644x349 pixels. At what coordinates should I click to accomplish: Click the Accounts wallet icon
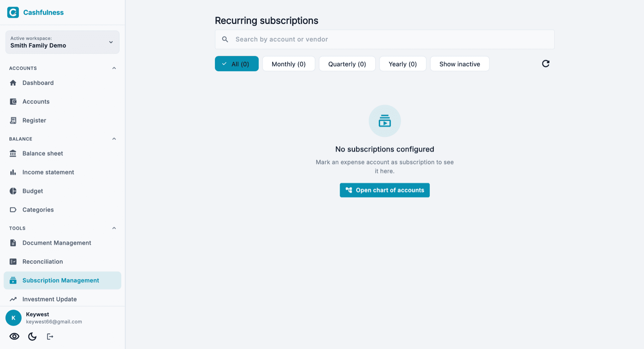point(13,102)
